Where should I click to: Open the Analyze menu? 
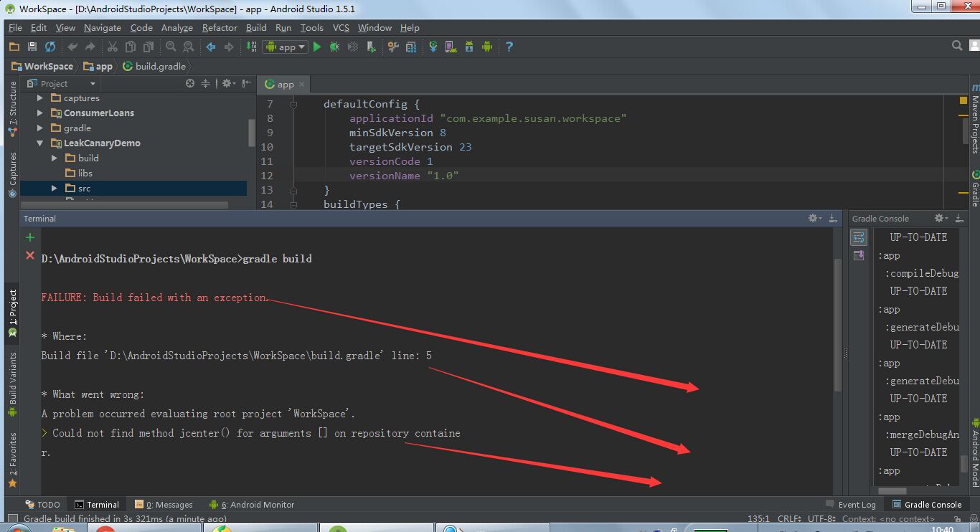pyautogui.click(x=176, y=27)
